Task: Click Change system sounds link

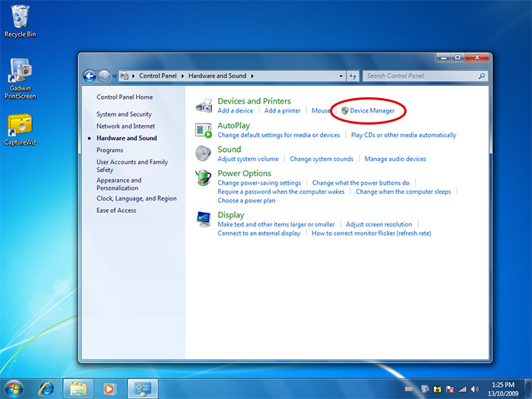Action: (321, 159)
